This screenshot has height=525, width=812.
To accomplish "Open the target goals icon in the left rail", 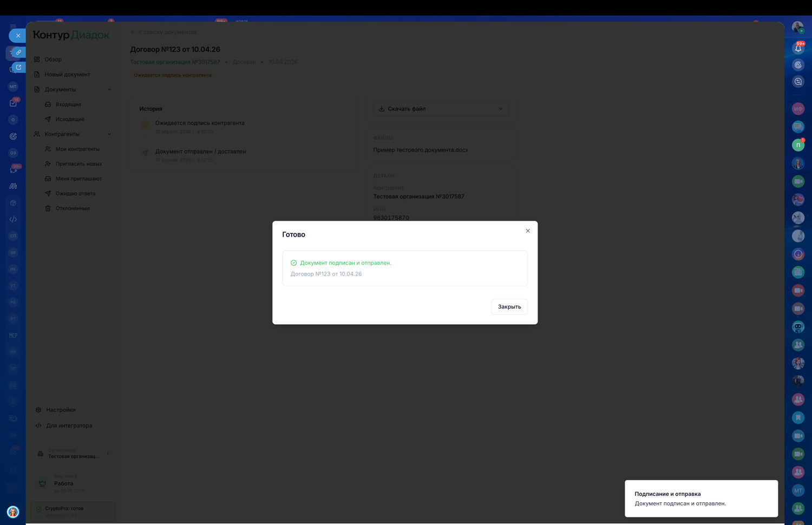I will tap(13, 136).
